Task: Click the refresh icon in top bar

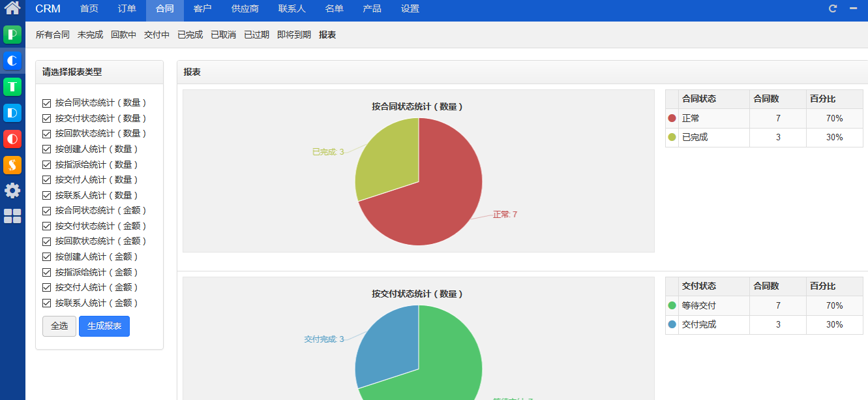Action: click(833, 8)
